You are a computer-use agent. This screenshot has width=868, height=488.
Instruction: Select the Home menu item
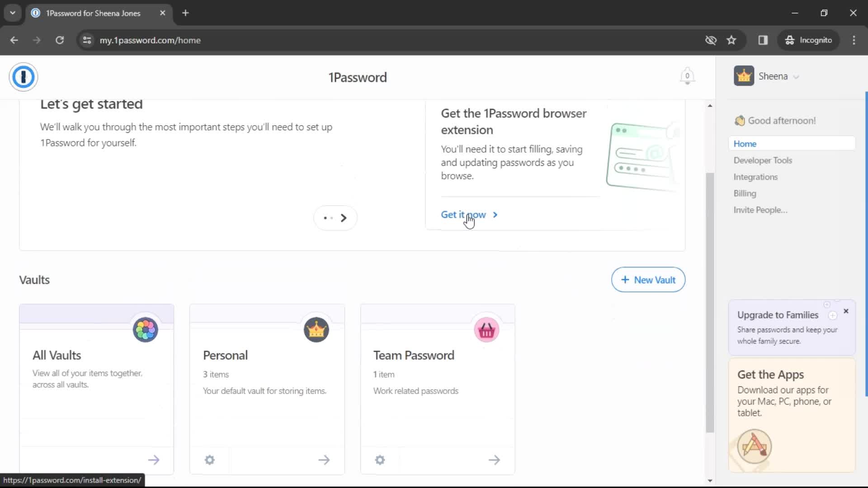(745, 144)
